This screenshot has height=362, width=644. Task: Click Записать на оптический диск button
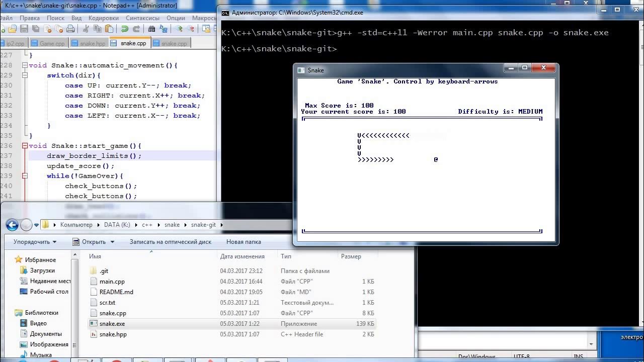coord(170,242)
